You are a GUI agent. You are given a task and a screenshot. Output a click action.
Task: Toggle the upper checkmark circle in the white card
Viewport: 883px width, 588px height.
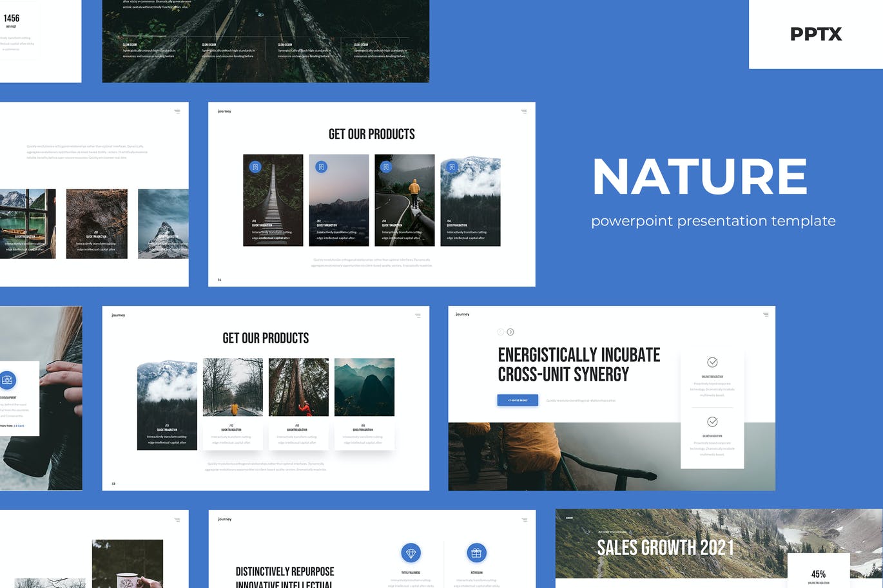coord(712,362)
